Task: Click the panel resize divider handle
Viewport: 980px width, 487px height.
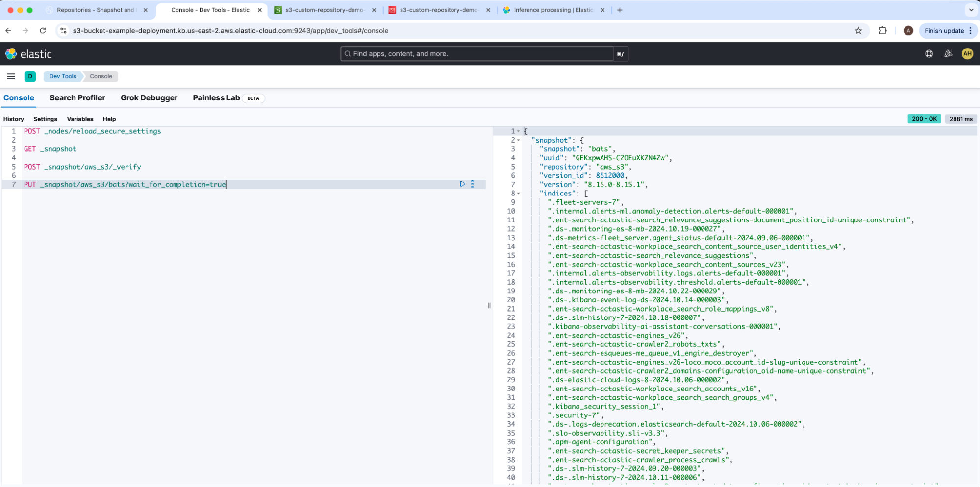Action: 489,305
